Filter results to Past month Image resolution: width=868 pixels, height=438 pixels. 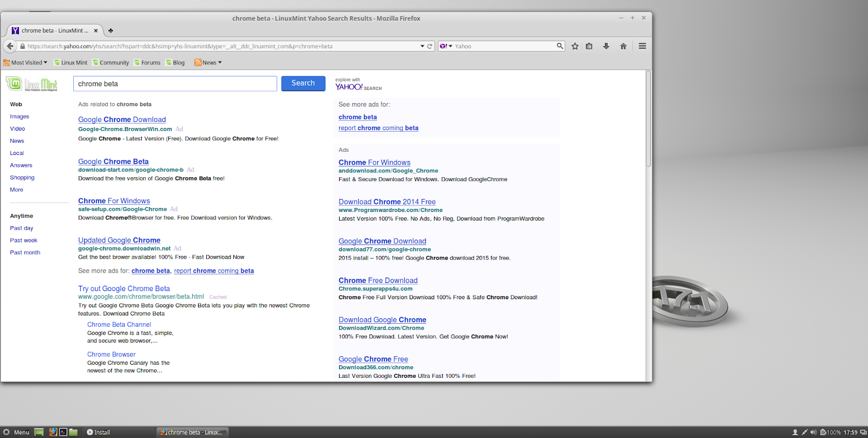pos(25,253)
